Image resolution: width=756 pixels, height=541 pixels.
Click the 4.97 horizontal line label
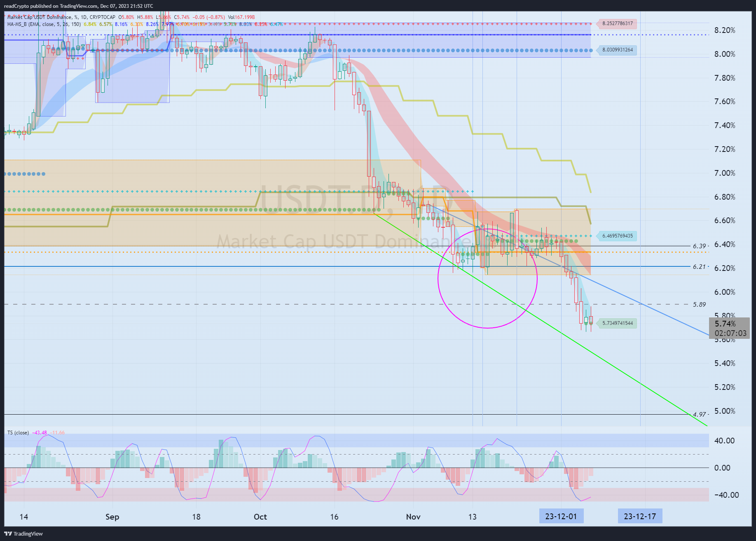699,415
